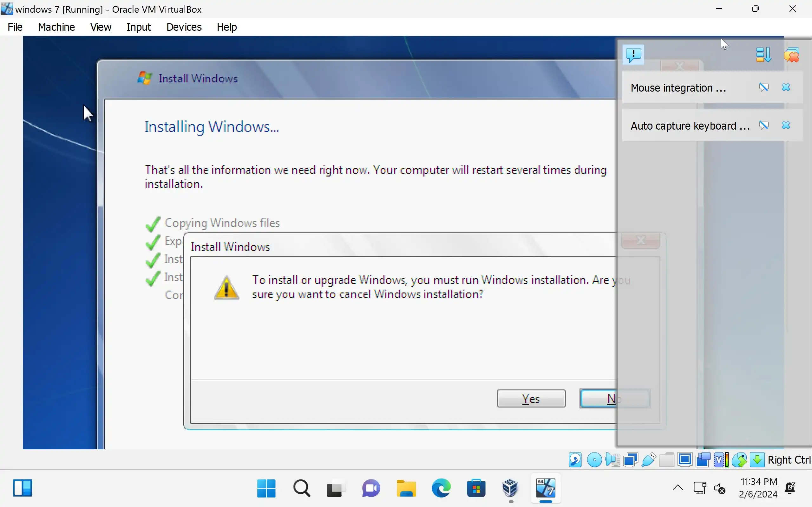Image resolution: width=812 pixels, height=507 pixels.
Task: Click the display status bar icon
Action: [x=685, y=460]
